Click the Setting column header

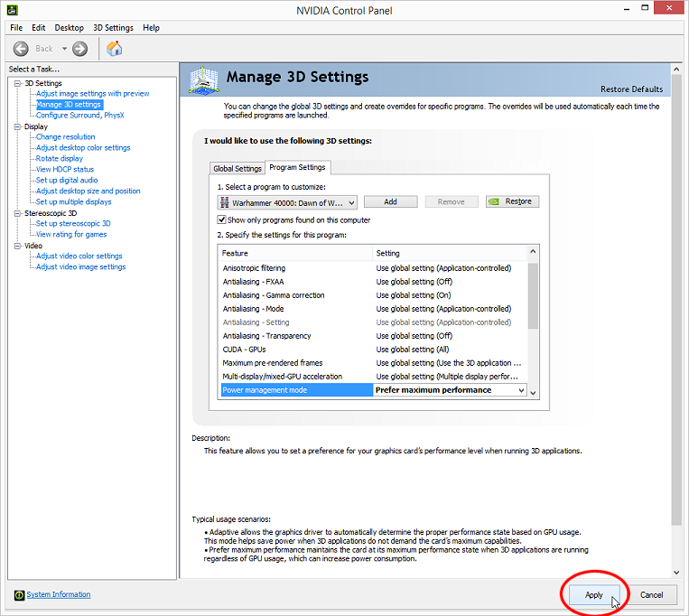click(450, 253)
